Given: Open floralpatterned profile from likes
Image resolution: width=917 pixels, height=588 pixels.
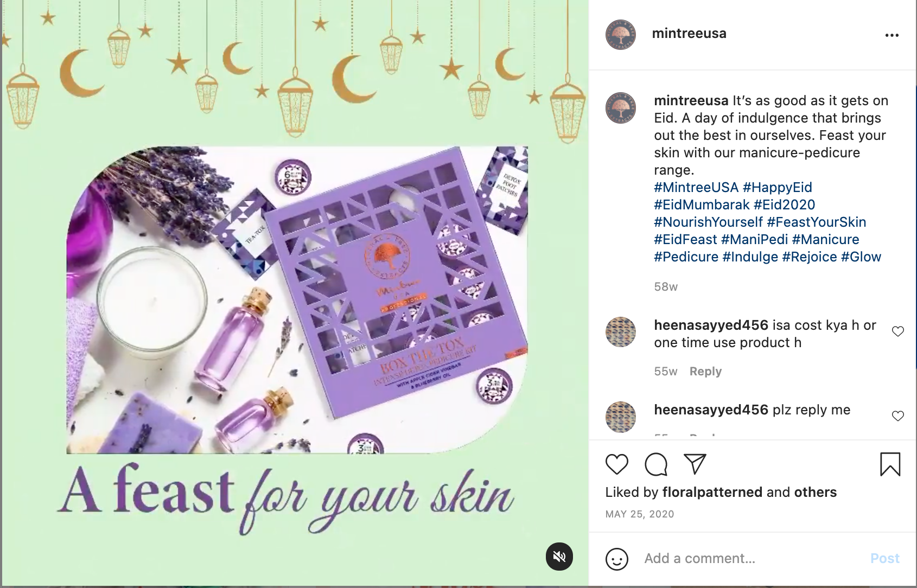Looking at the screenshot, I should pos(712,492).
